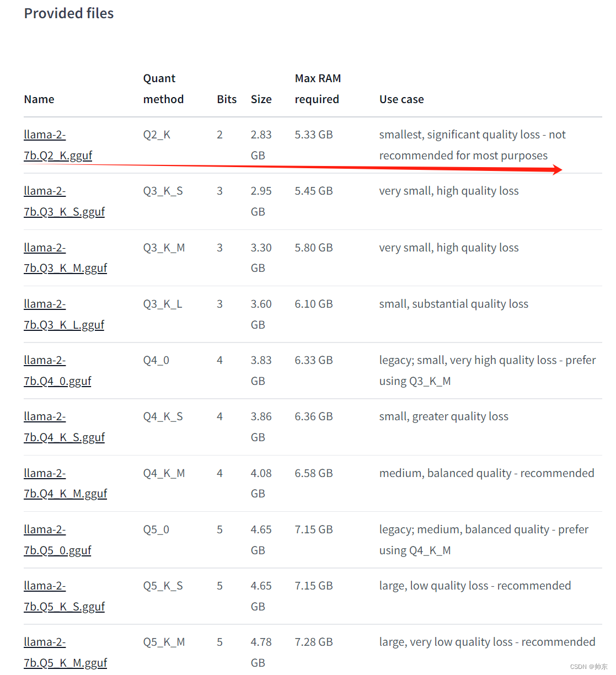Viewport: 616px width, 675px height.
Task: Click 'medium, balanced quality - recommended' text
Action: [487, 473]
